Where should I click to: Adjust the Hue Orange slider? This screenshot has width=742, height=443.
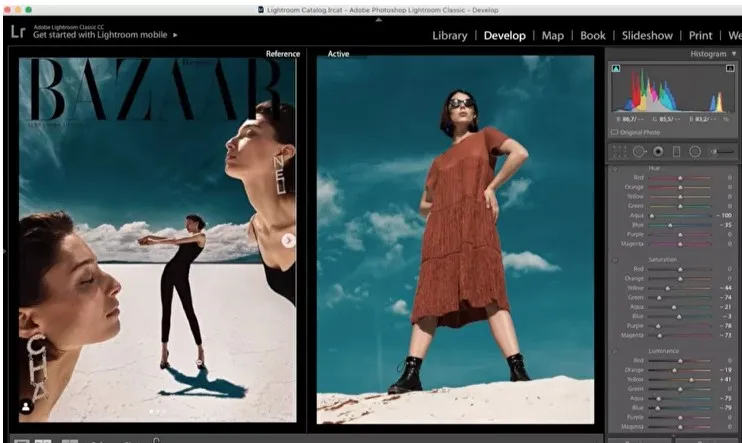click(680, 187)
